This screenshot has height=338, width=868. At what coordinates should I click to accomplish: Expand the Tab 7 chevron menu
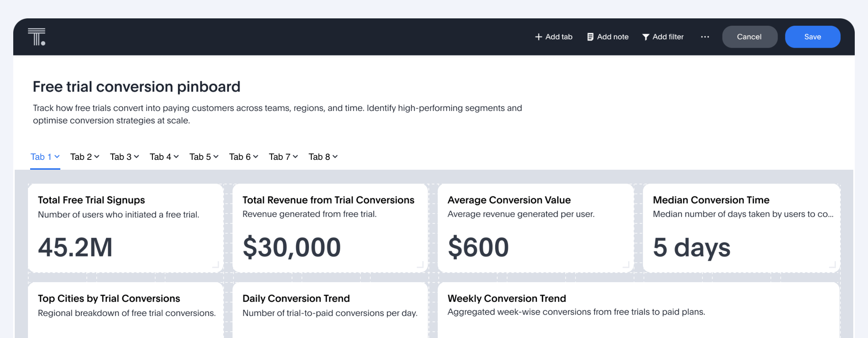point(295,157)
